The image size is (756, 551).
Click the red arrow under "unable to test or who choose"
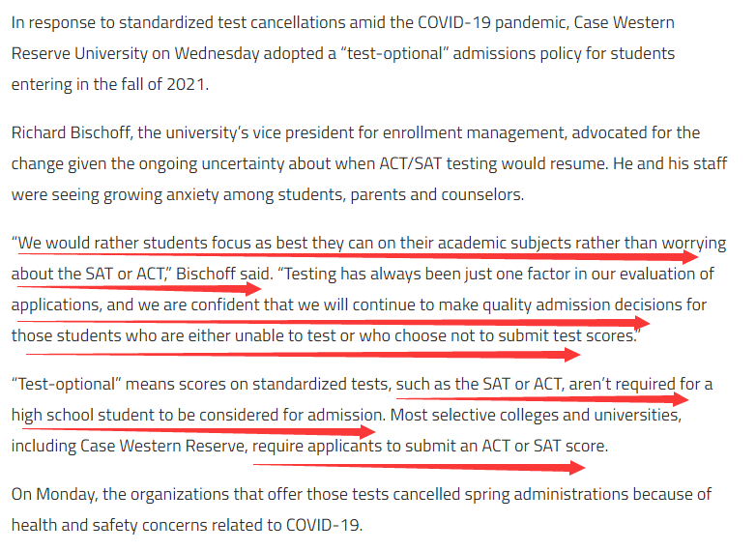coord(290,353)
